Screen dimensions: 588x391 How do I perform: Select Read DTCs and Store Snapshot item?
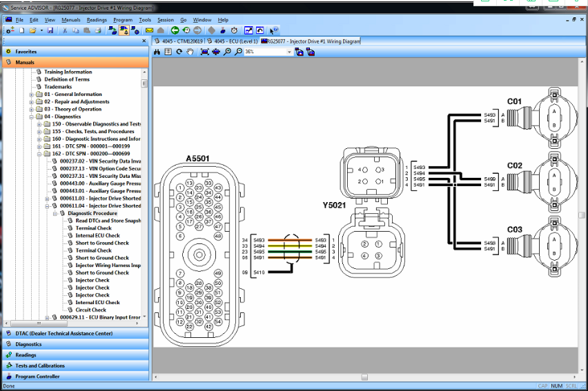click(108, 221)
